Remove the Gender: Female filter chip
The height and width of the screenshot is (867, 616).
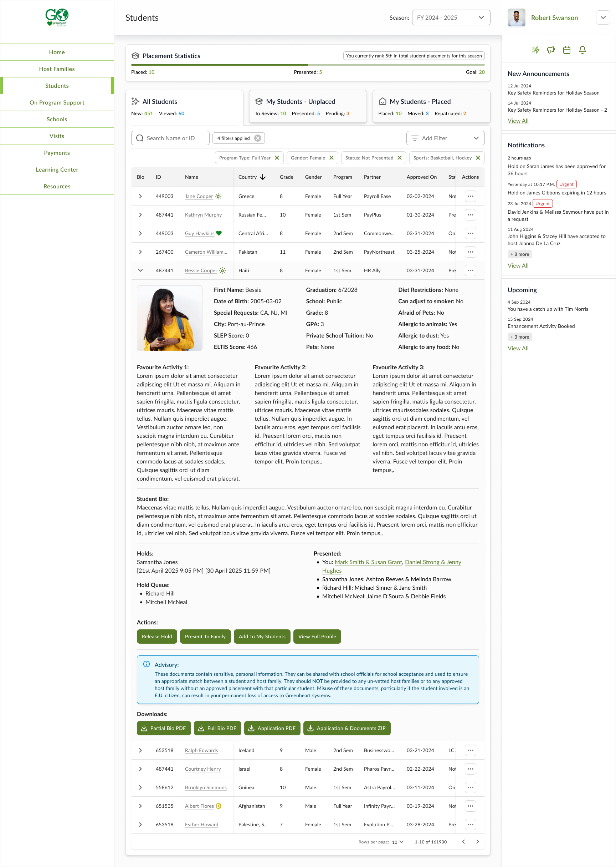point(332,158)
